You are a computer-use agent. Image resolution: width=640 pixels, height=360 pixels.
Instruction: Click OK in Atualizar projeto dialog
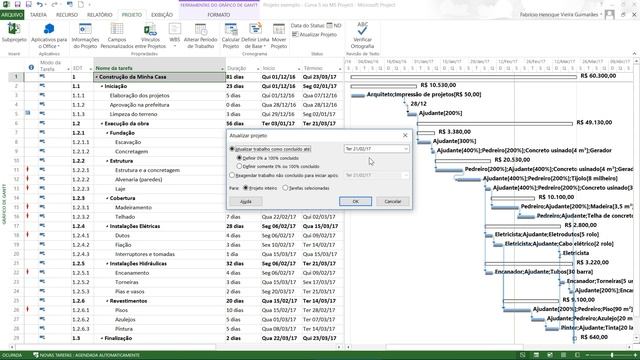pos(356,201)
